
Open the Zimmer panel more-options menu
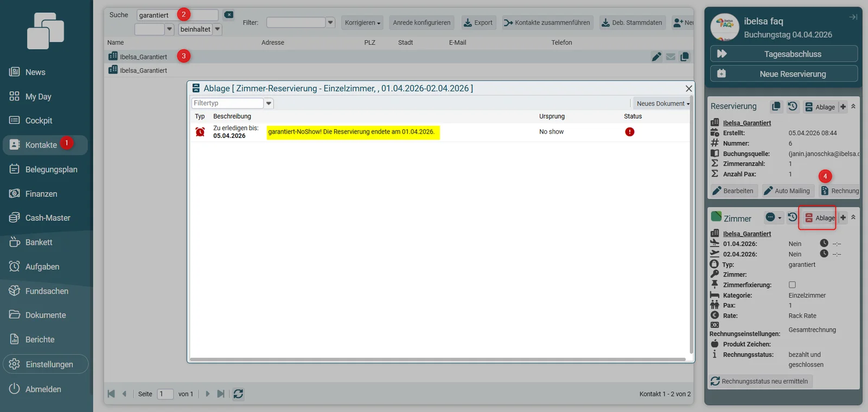(773, 218)
